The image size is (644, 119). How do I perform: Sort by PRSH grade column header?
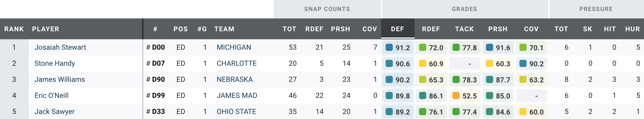[498, 29]
